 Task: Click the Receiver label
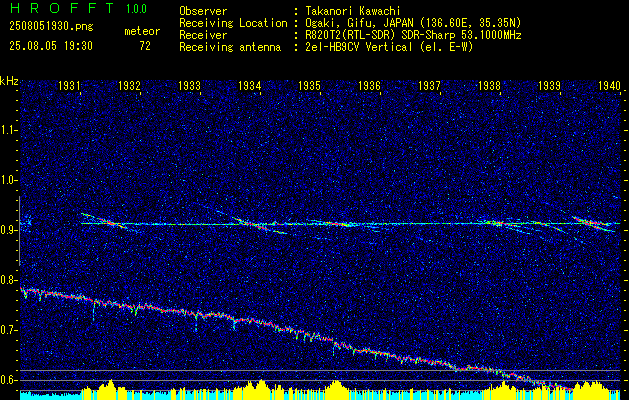pyautogui.click(x=203, y=35)
